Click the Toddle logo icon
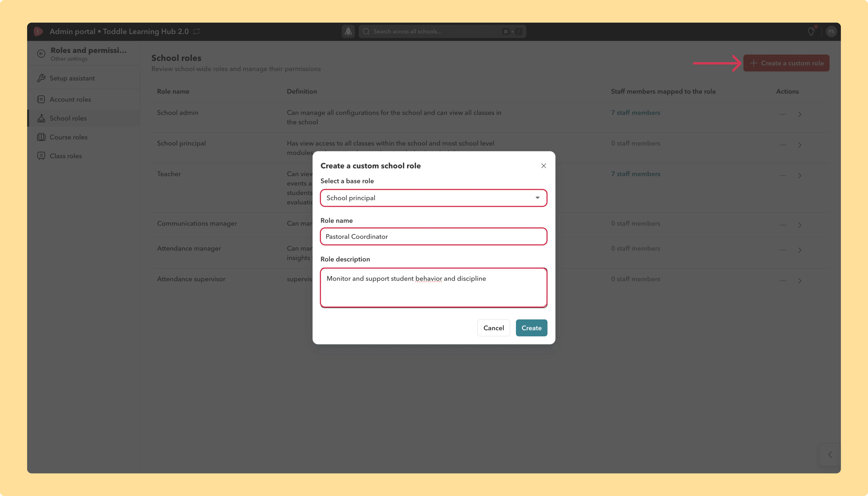The image size is (868, 496). [x=38, y=31]
